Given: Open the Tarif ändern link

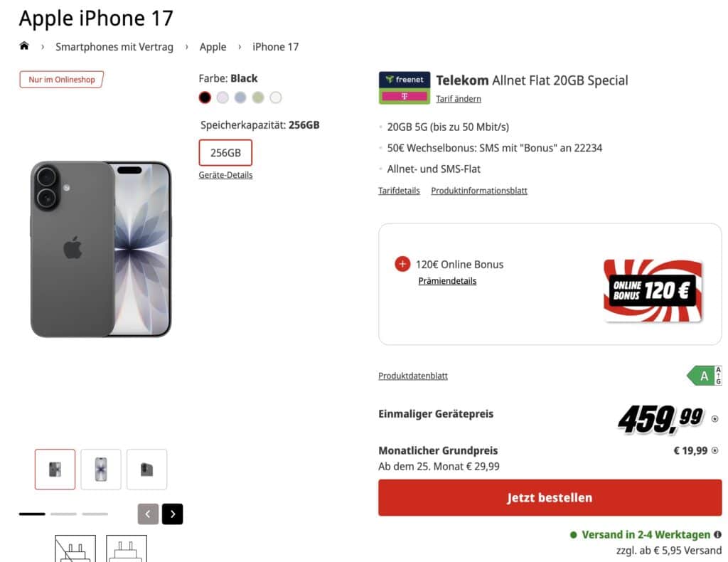Looking at the screenshot, I should point(459,98).
